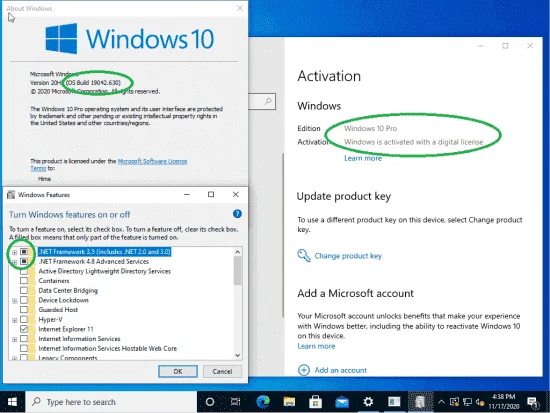Close the About Windows dialog
Screen dimensions: 550x413
click(240, 8)
